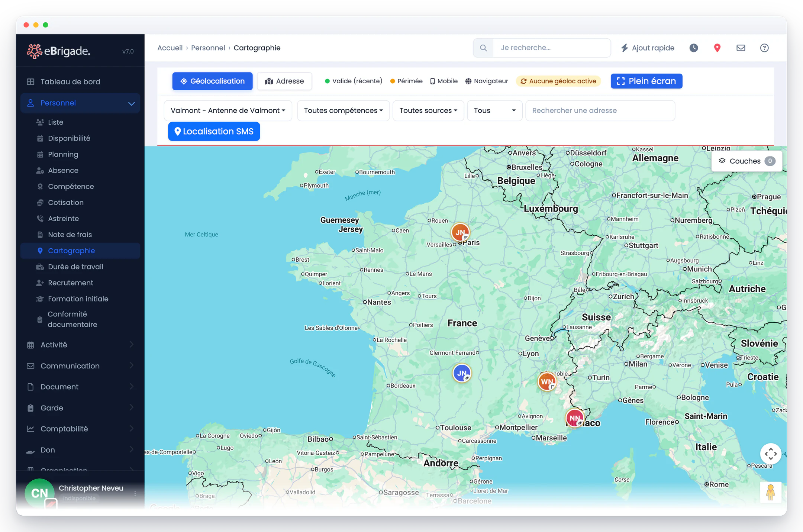Open the Tous select dropdown

coord(495,110)
